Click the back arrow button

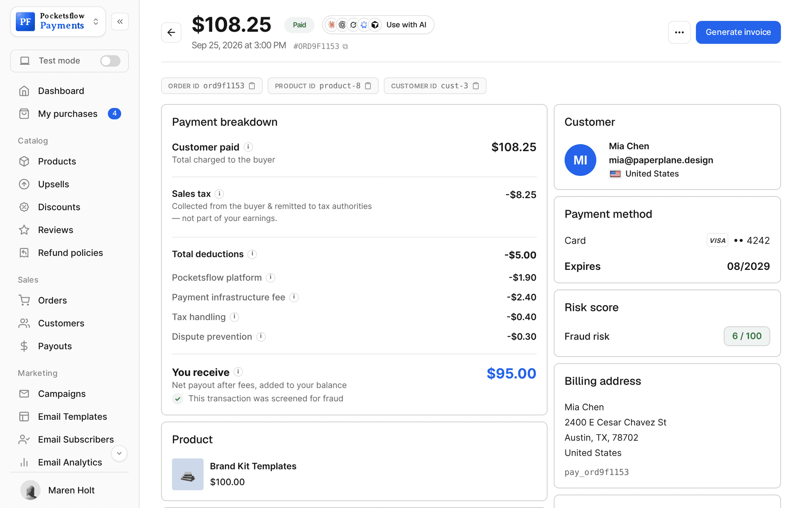coord(171,32)
